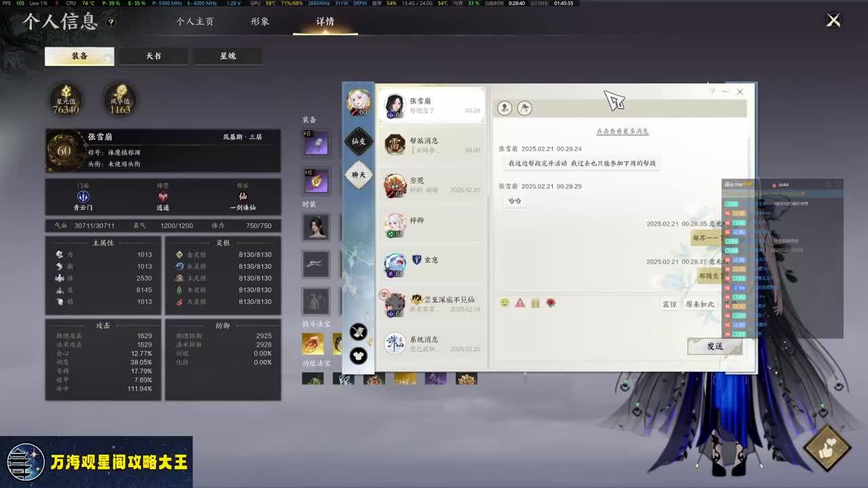Click the profile silhouette icon in chat header

pyautogui.click(x=505, y=108)
